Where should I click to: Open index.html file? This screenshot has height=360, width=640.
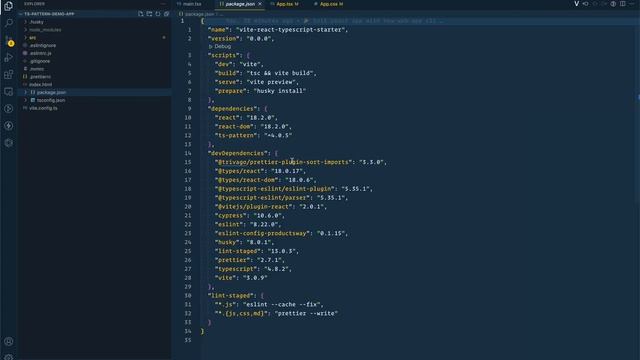point(40,84)
